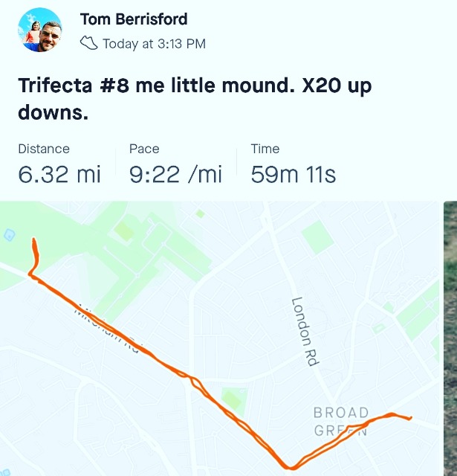Tap the Time label
Image resolution: width=457 pixels, height=476 pixels.
click(265, 149)
